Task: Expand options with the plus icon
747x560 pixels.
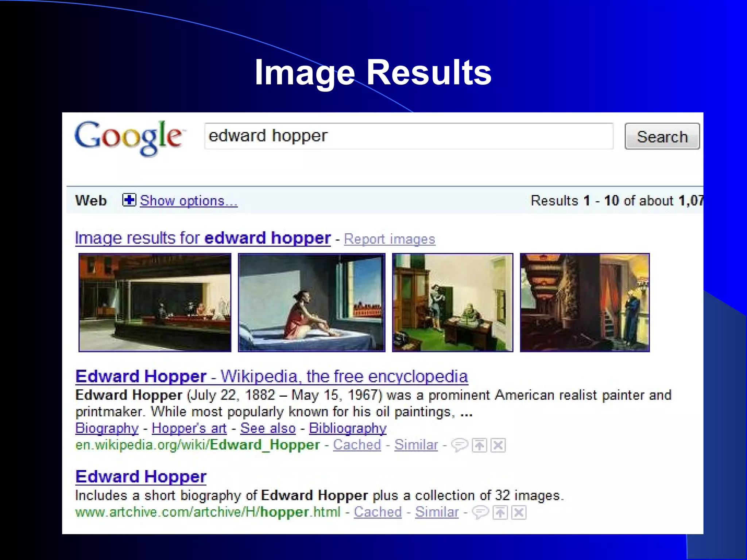Action: pyautogui.click(x=129, y=200)
